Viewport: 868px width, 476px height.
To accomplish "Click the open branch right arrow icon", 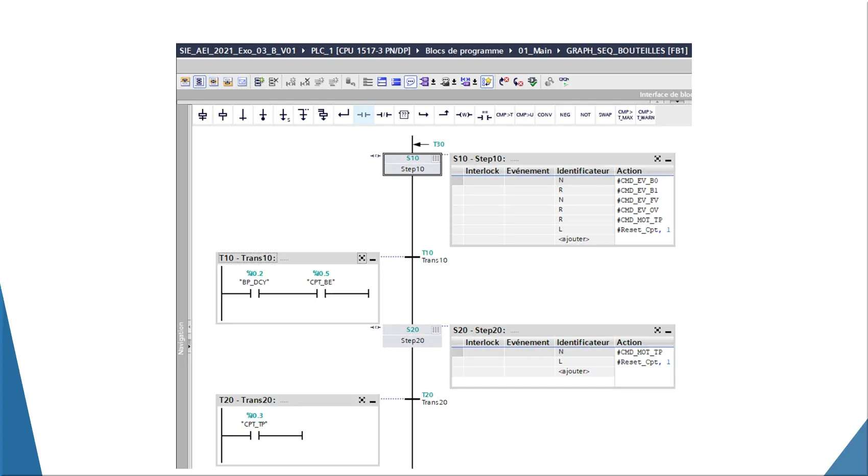I will pyautogui.click(x=424, y=114).
